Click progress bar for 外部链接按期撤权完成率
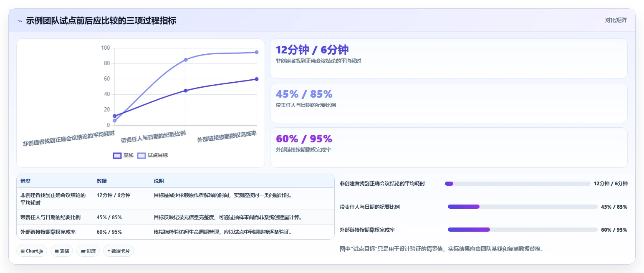 (x=523, y=230)
